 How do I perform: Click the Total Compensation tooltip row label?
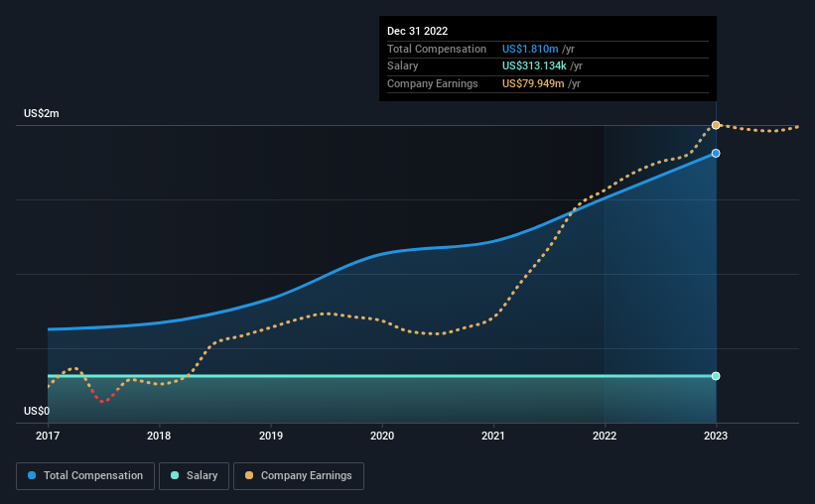(x=437, y=49)
